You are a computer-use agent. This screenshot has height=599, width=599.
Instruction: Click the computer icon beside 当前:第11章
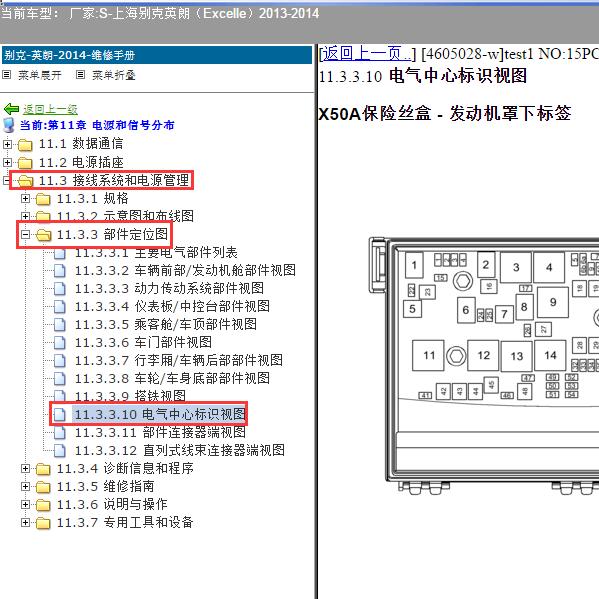[x=8, y=125]
